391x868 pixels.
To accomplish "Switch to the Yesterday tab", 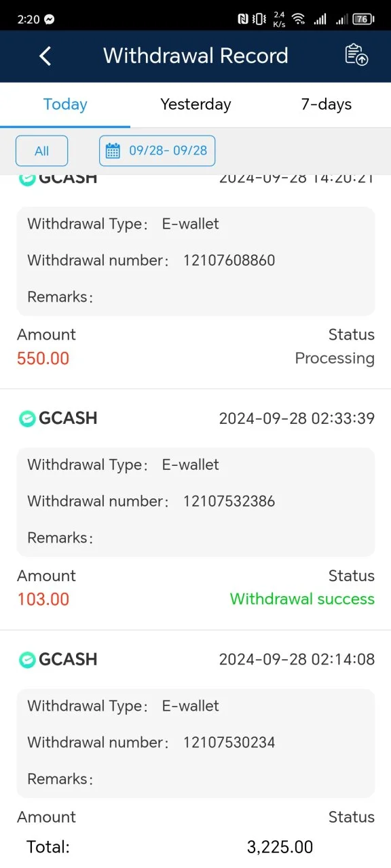I will coord(195,104).
